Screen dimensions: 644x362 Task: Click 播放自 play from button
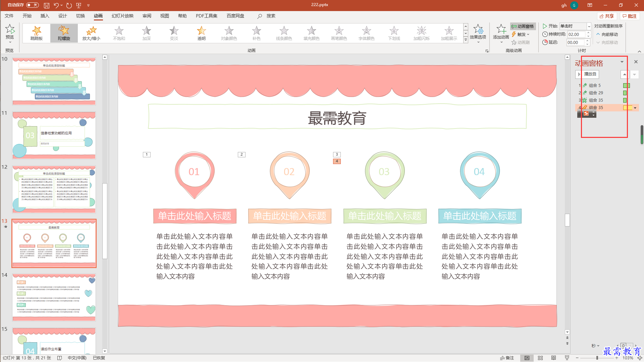coord(587,74)
